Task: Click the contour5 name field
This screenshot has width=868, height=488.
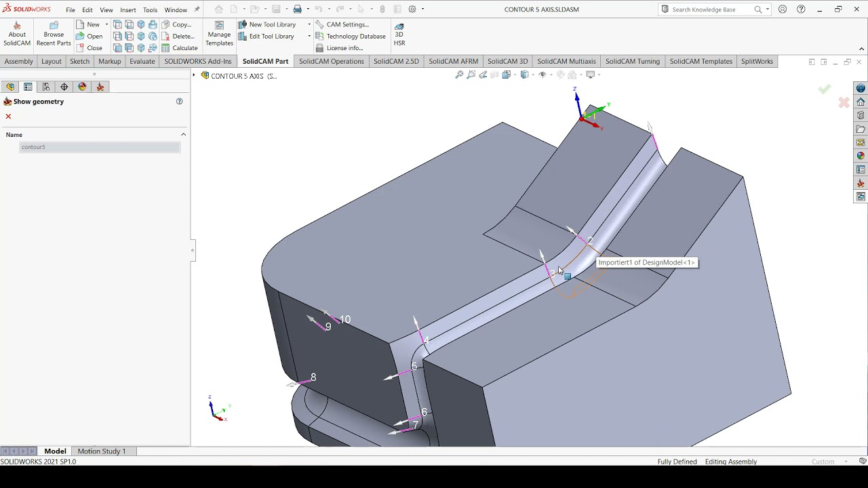Action: pyautogui.click(x=100, y=147)
